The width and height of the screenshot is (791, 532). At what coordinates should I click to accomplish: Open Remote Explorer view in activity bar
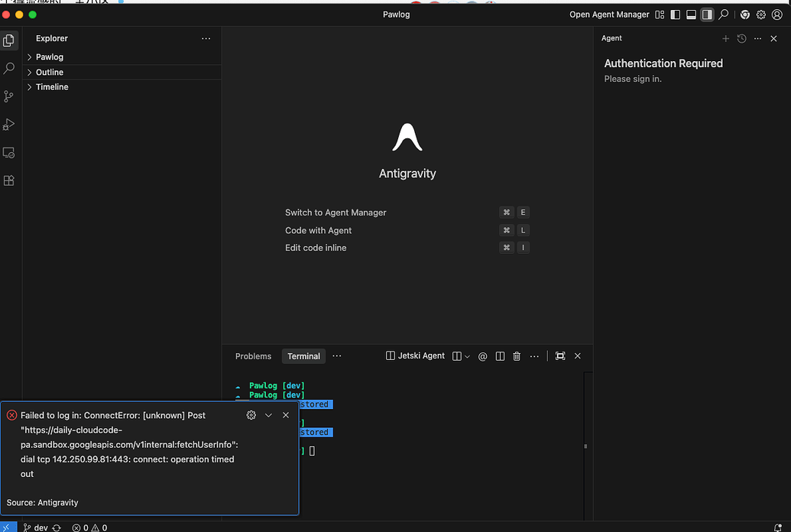click(x=8, y=152)
